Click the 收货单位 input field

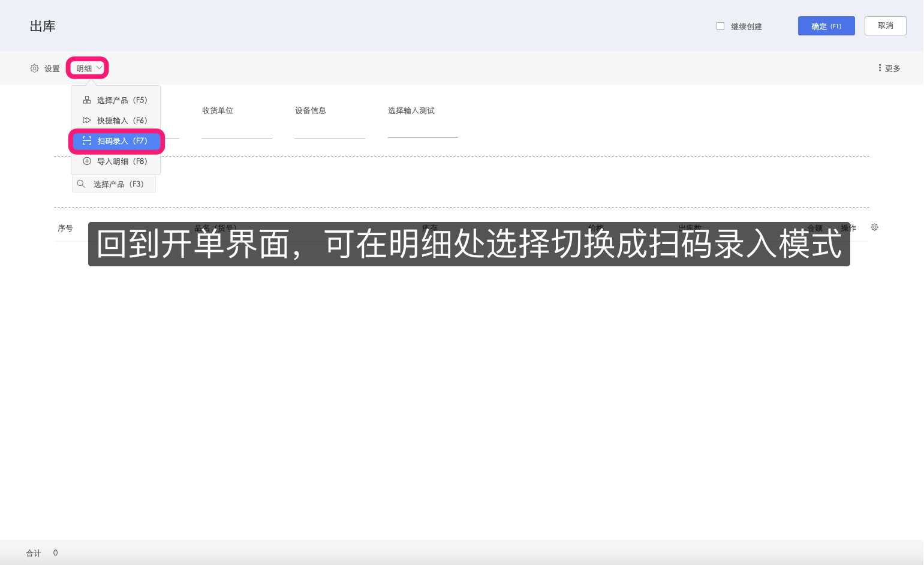coord(237,130)
